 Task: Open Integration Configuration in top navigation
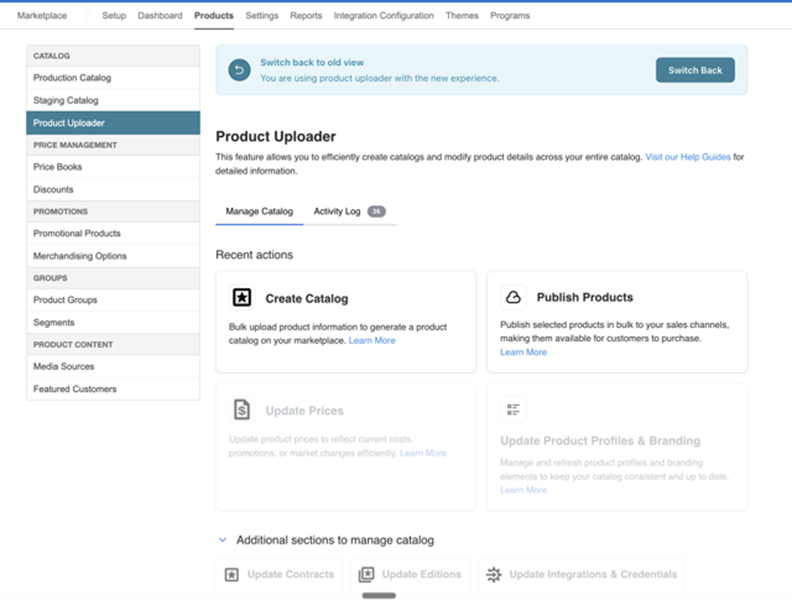point(384,16)
